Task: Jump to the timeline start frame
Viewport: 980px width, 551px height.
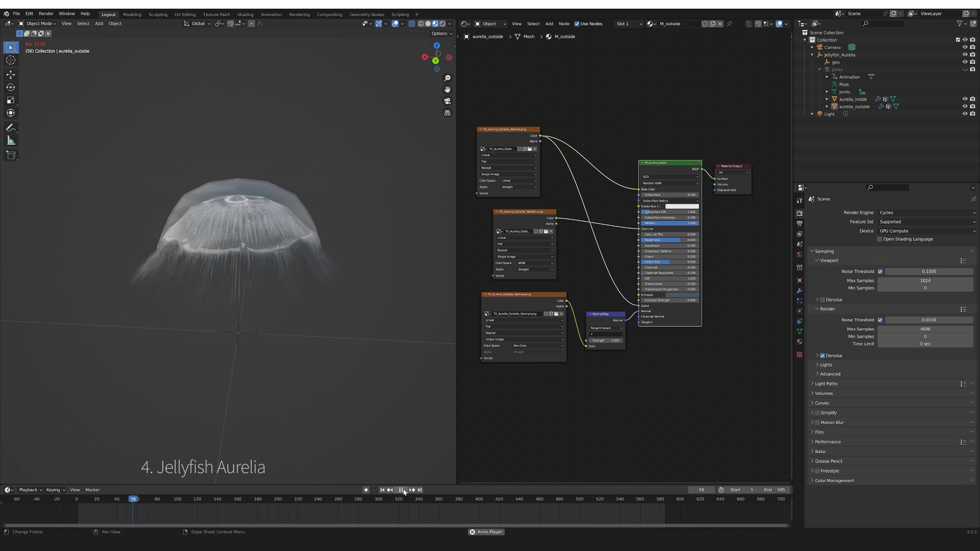Action: (x=382, y=490)
